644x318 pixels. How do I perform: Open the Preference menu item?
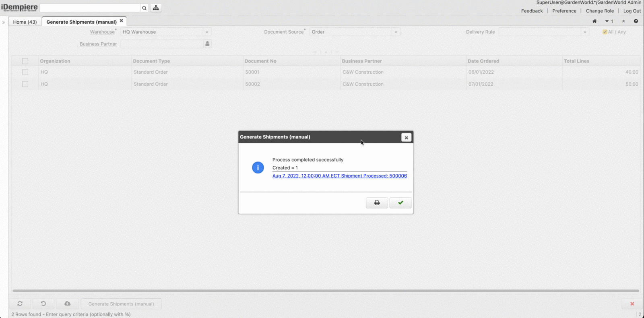(x=564, y=11)
